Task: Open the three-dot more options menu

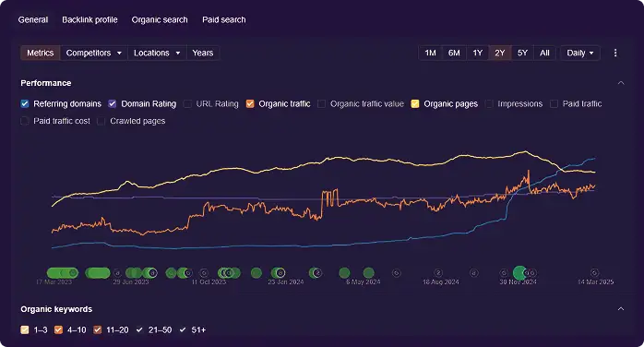Action: (x=614, y=53)
